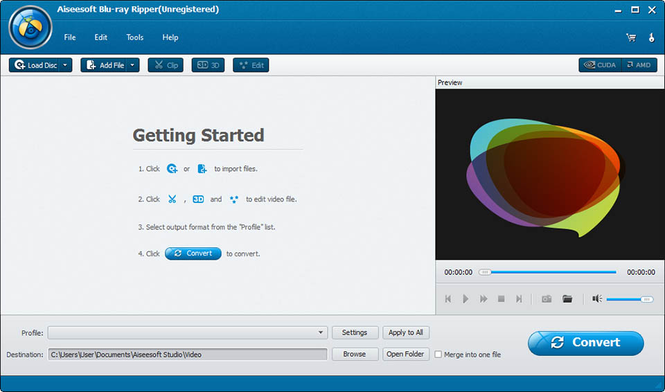Image resolution: width=665 pixels, height=392 pixels.
Task: Fast forward the preview video
Action: (x=483, y=299)
